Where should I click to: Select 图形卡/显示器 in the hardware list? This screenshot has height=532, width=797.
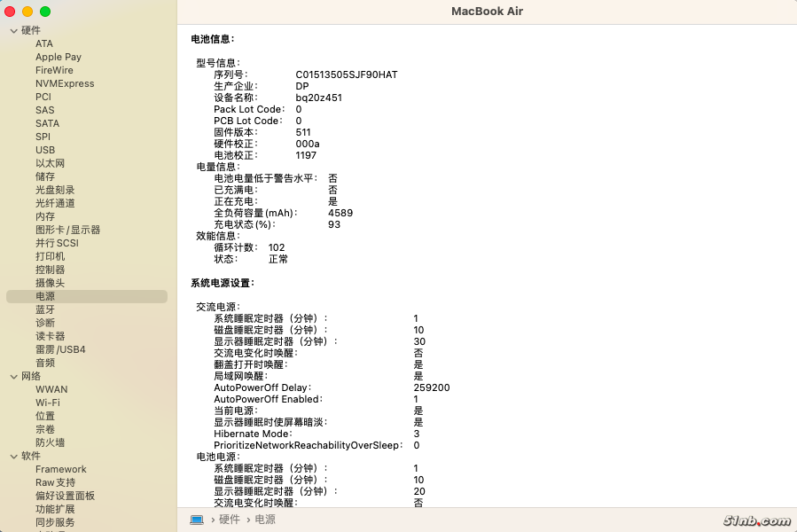[67, 230]
